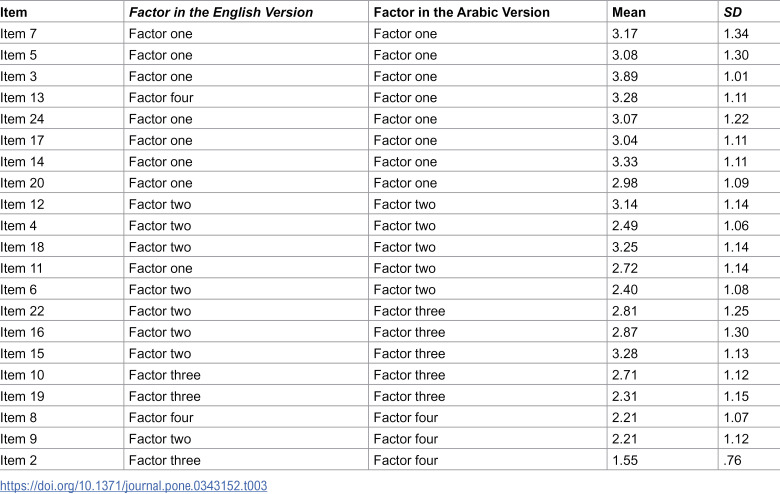Click the 'Item 13' cell
Viewport: 780px width, 494px height.
(22, 98)
